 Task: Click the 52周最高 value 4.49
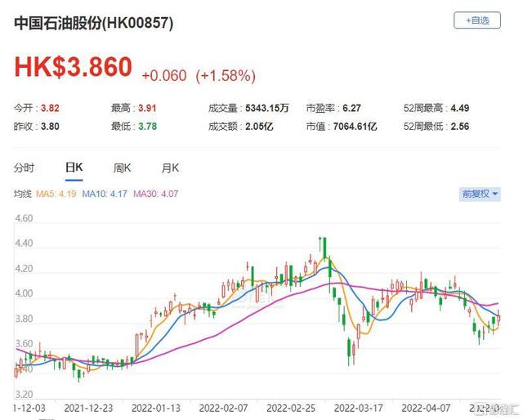pos(459,108)
